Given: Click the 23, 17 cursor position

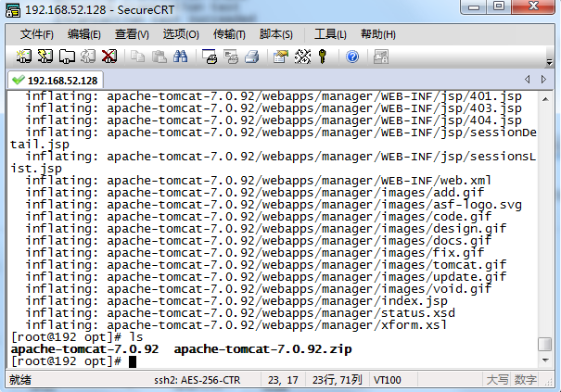Looking at the screenshot, I should pyautogui.click(x=283, y=380).
